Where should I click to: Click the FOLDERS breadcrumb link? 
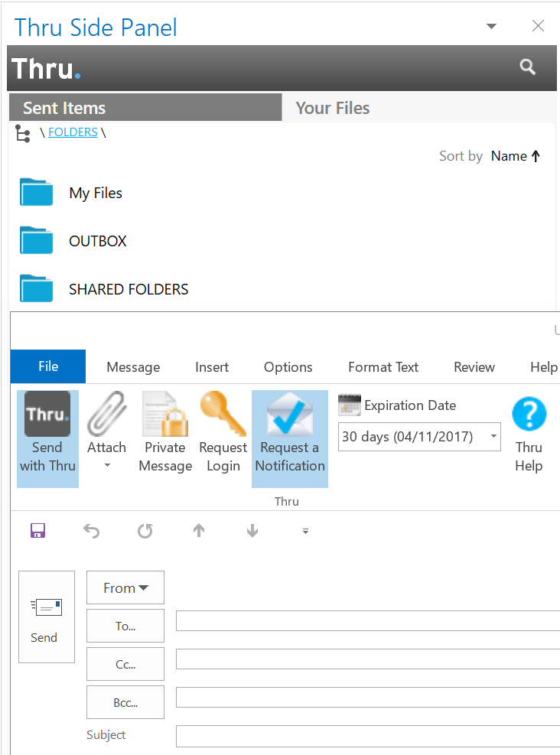[73, 132]
